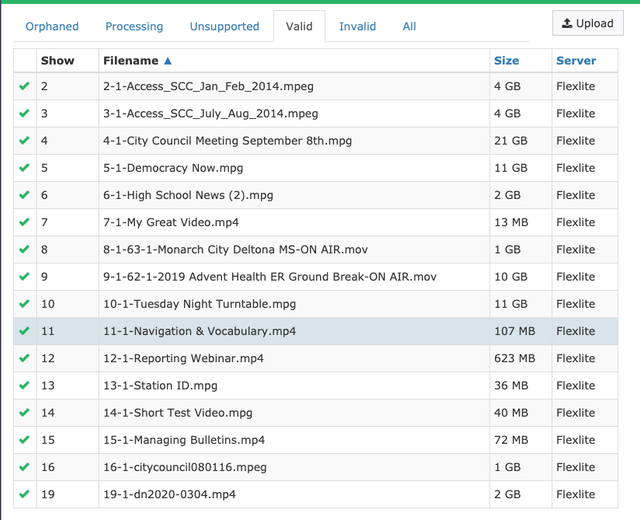Select the City Council Meeting September 8th file

[227, 141]
